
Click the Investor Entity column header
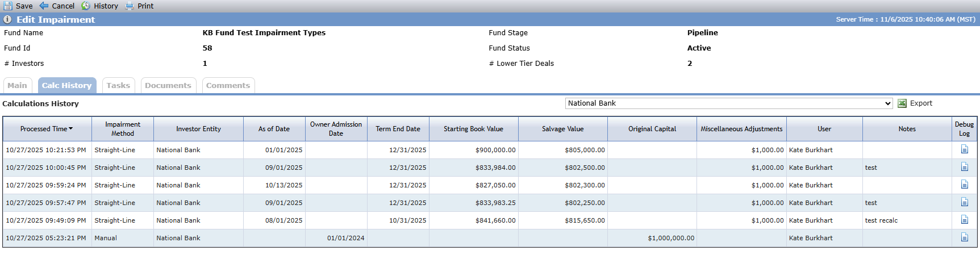(198, 129)
